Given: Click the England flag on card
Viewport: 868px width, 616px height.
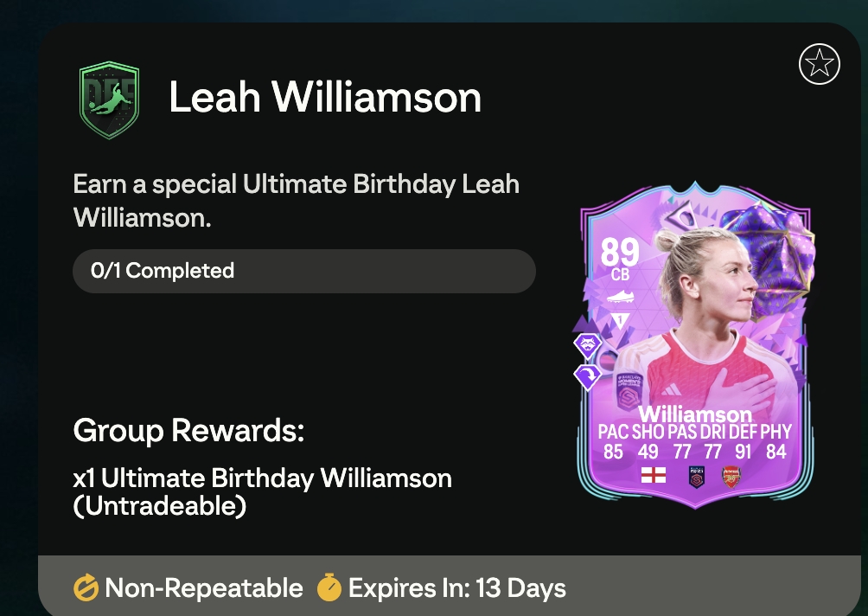Looking at the screenshot, I should 654,475.
